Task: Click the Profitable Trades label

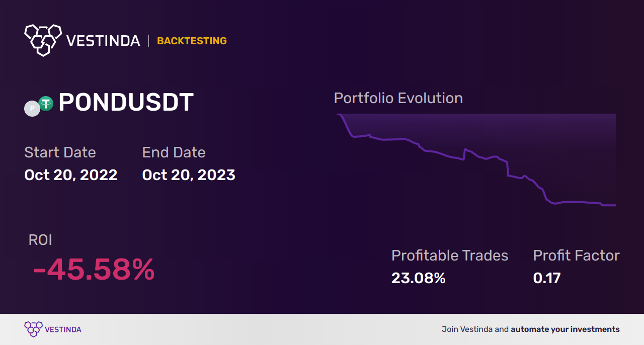Action: coord(450,255)
